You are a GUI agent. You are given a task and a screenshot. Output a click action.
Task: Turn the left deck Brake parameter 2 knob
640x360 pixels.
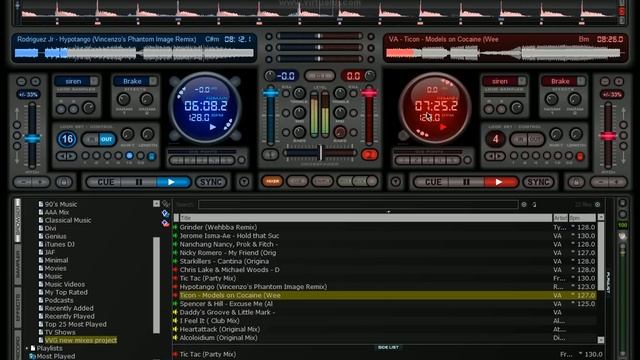tap(146, 99)
